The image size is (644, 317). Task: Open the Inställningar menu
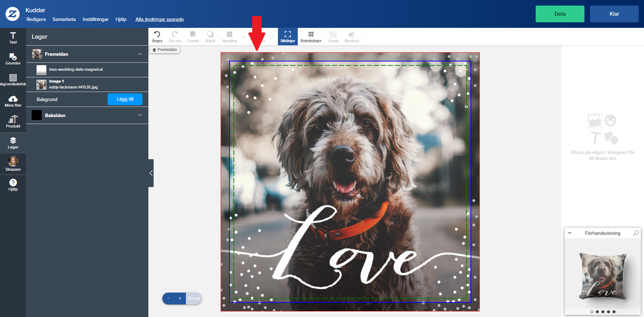[x=95, y=19]
